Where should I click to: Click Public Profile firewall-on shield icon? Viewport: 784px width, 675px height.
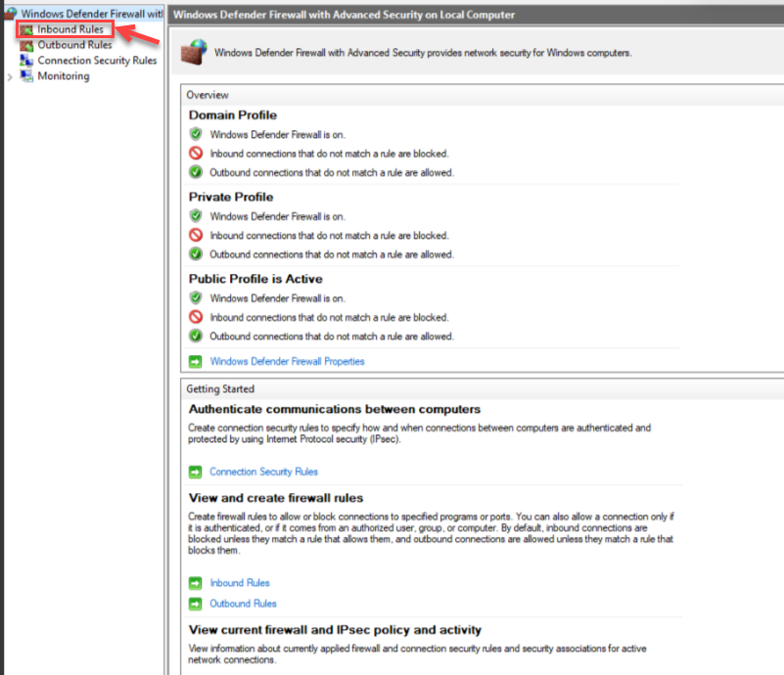click(x=196, y=297)
